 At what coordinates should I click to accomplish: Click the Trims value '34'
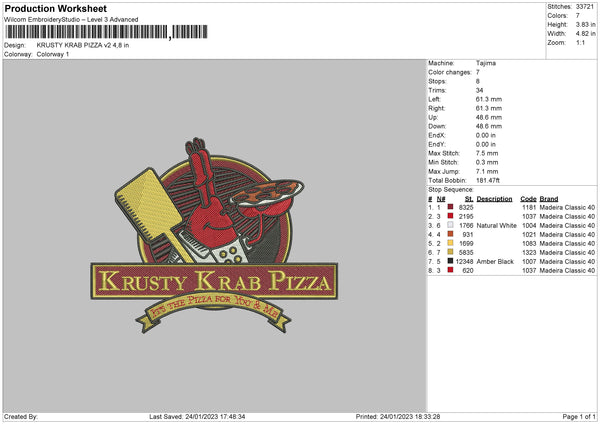pos(479,90)
